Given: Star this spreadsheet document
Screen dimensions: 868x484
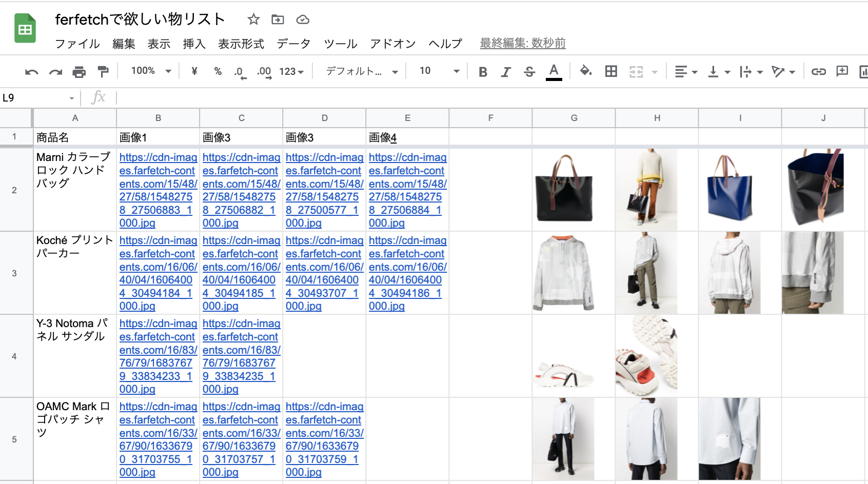Looking at the screenshot, I should [253, 19].
